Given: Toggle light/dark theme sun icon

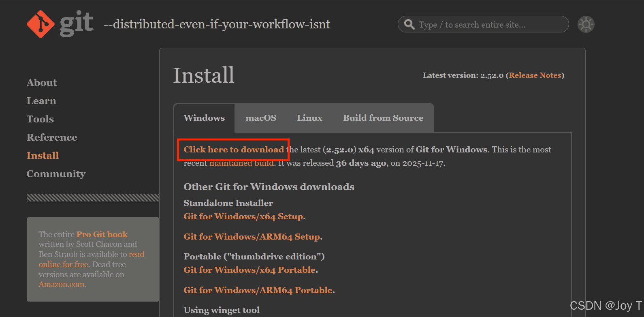Looking at the screenshot, I should 586,24.
